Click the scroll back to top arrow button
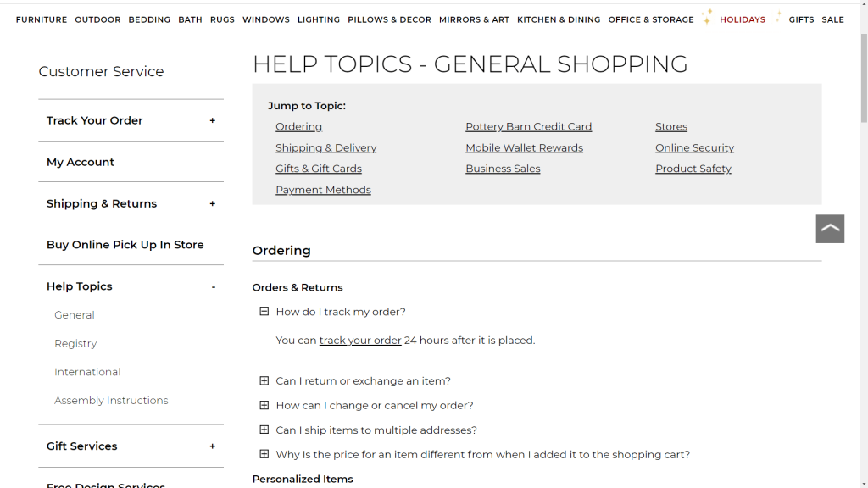868x488 pixels. click(x=830, y=228)
